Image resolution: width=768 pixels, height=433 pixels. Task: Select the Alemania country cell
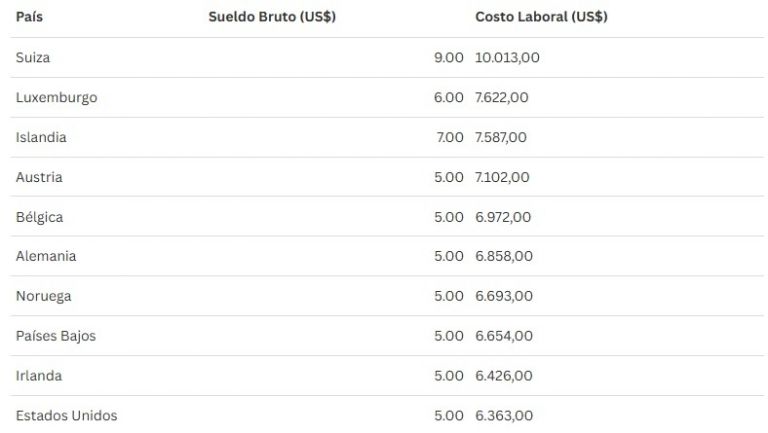[46, 256]
